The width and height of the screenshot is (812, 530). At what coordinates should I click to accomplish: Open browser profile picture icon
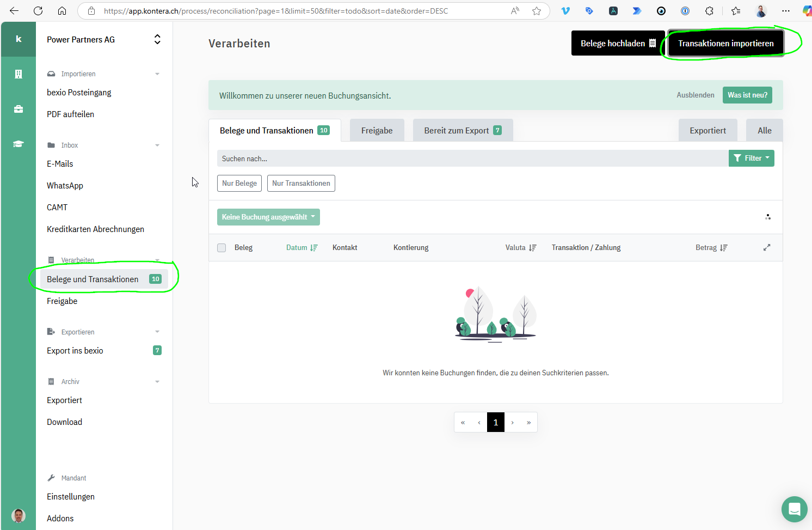pyautogui.click(x=761, y=11)
